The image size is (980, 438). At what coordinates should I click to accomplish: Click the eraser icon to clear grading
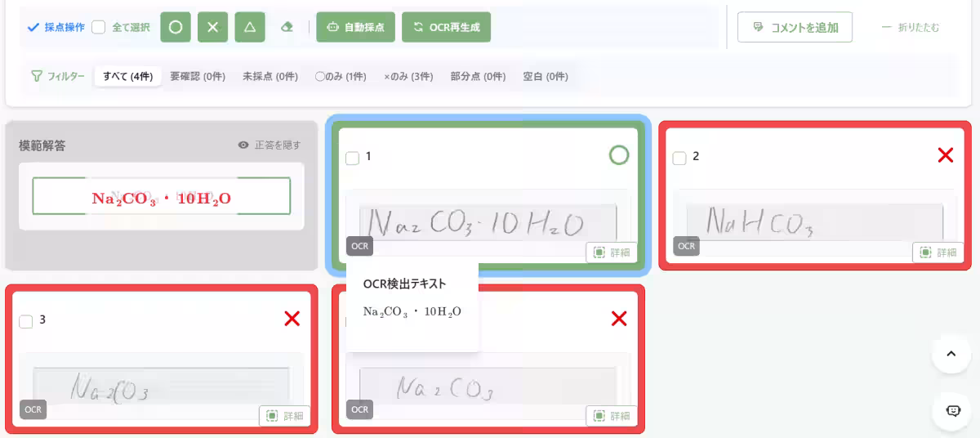click(287, 27)
